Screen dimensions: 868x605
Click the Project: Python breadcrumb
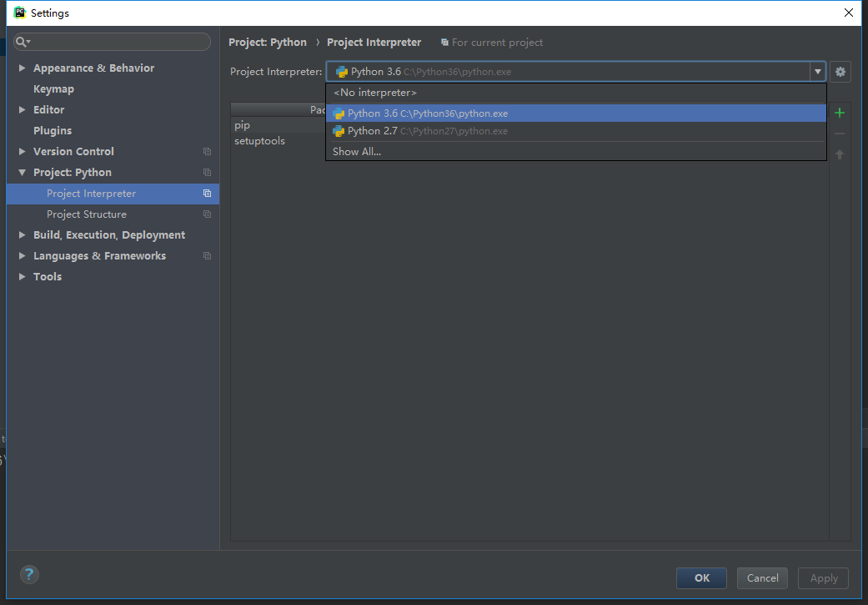click(x=268, y=43)
